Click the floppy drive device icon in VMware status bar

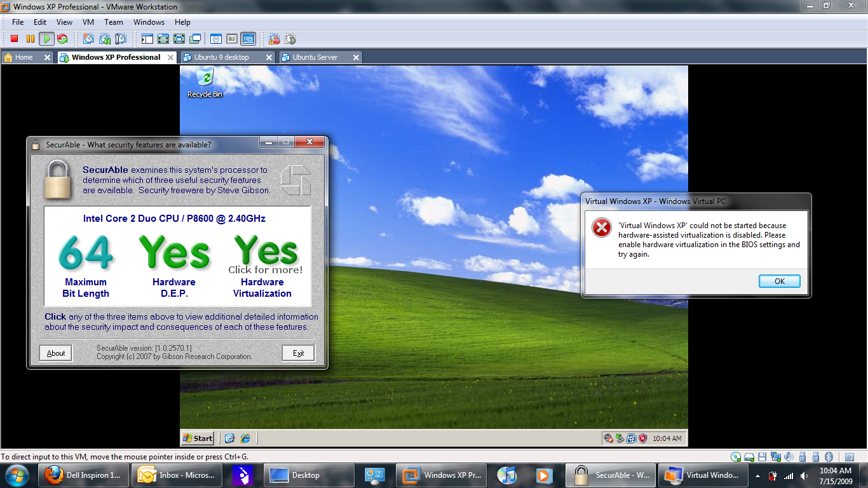point(763,457)
